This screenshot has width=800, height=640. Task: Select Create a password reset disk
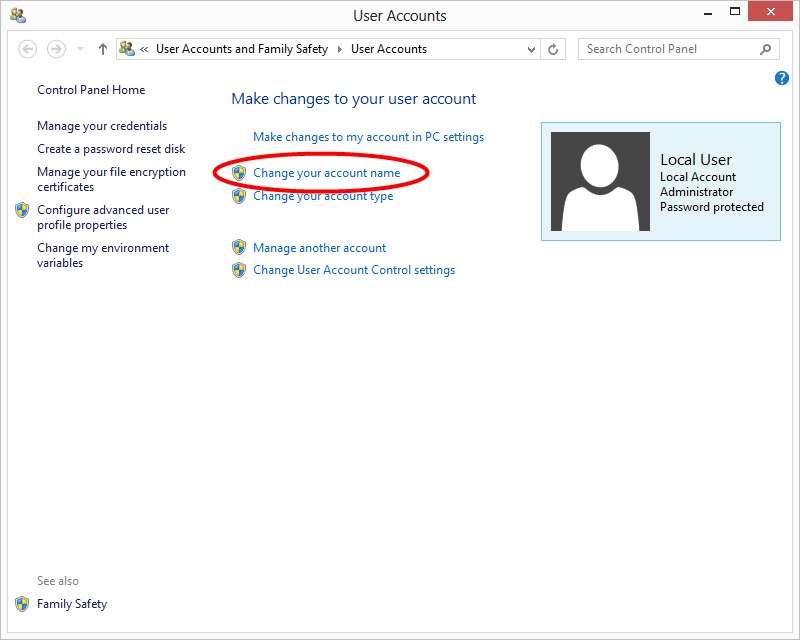111,149
